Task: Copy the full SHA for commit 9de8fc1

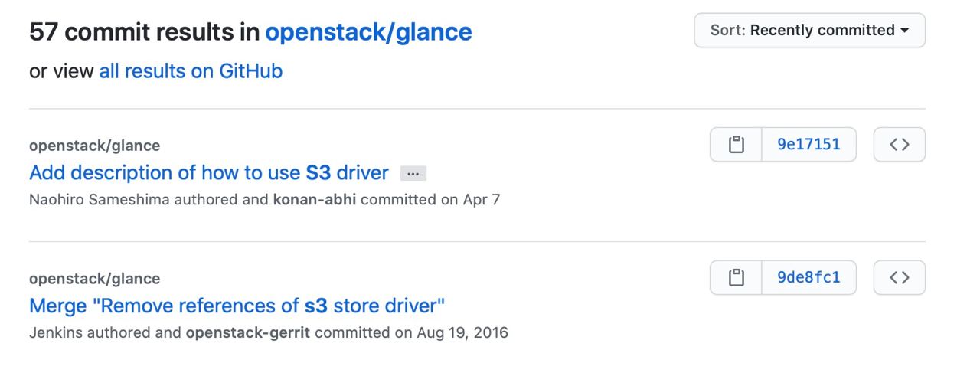Action: pos(736,278)
